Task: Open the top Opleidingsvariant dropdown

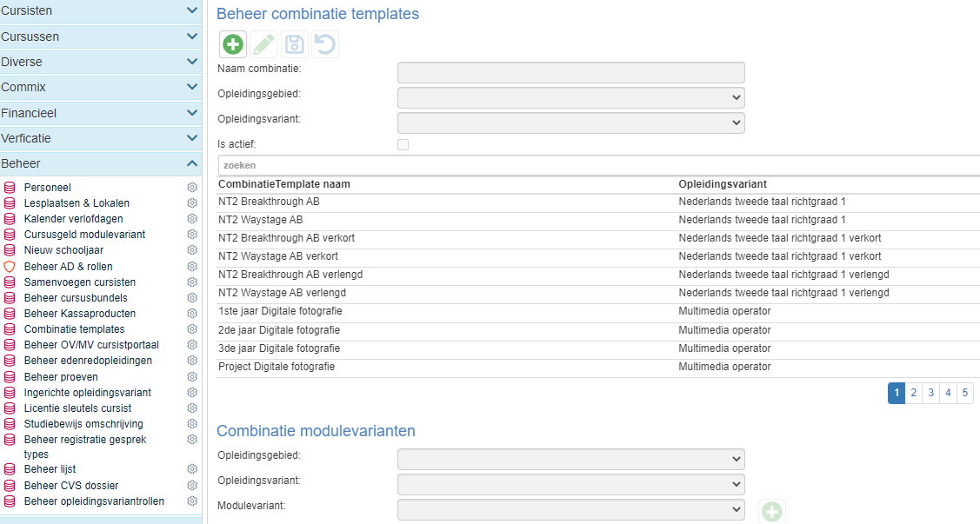Action: pyautogui.click(x=571, y=123)
